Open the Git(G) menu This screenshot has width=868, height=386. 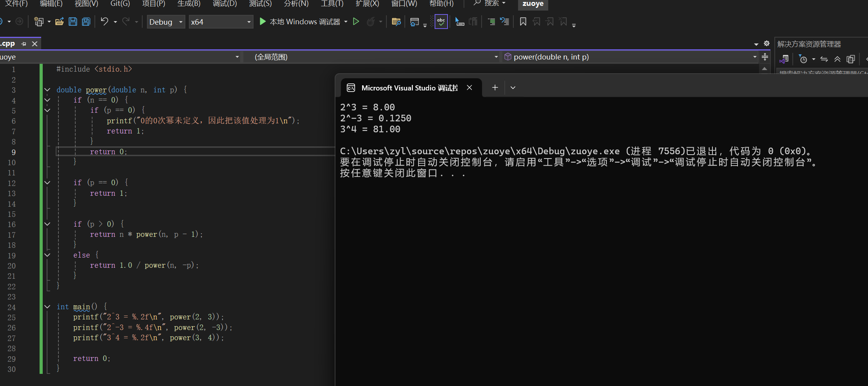(x=120, y=4)
